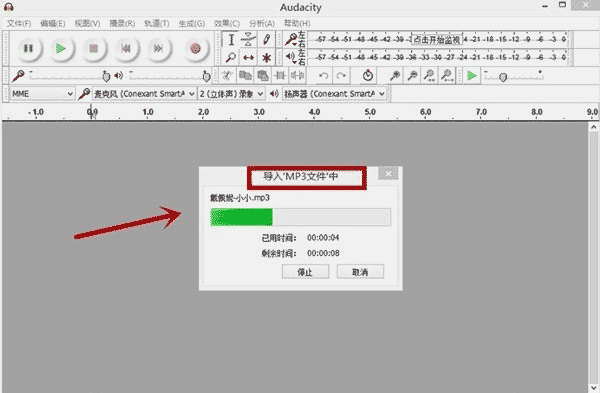Open the recording meter microphone menu
This screenshot has width=600, height=393.
click(292, 39)
